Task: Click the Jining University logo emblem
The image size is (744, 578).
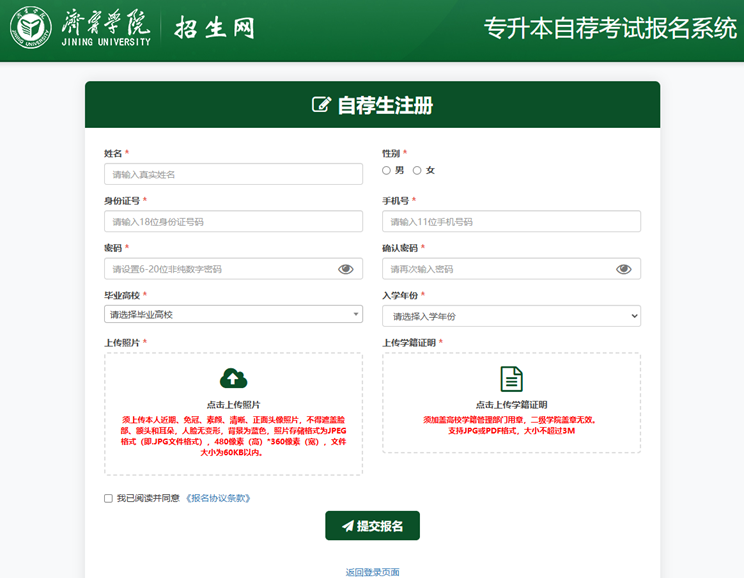Action: 31,30
